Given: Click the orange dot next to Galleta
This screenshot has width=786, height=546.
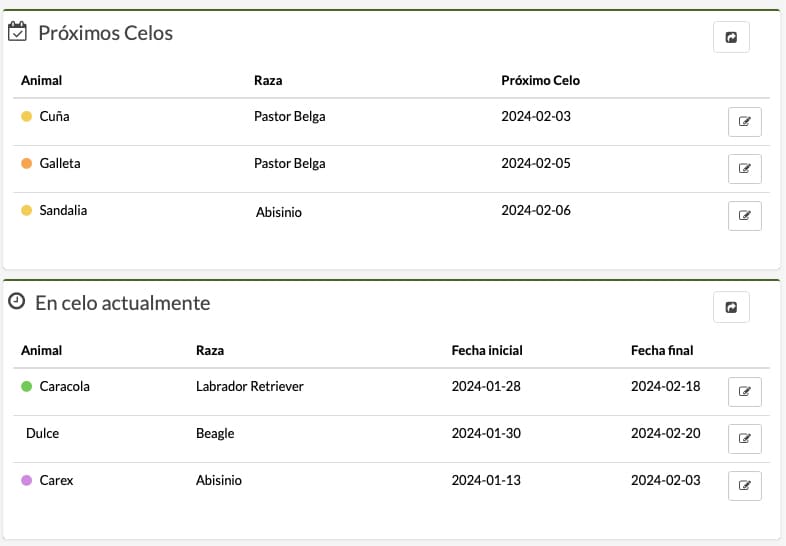Looking at the screenshot, I should 27,163.
